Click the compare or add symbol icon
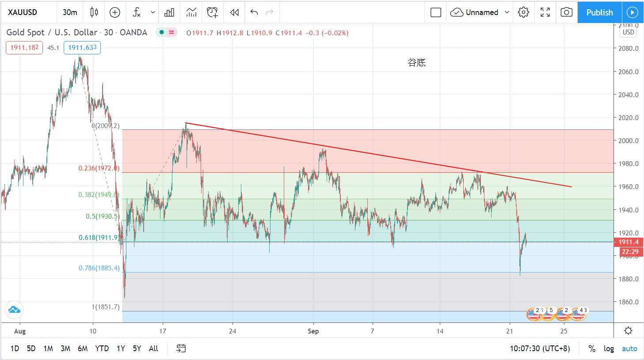This screenshot has width=644, height=360. (x=115, y=12)
